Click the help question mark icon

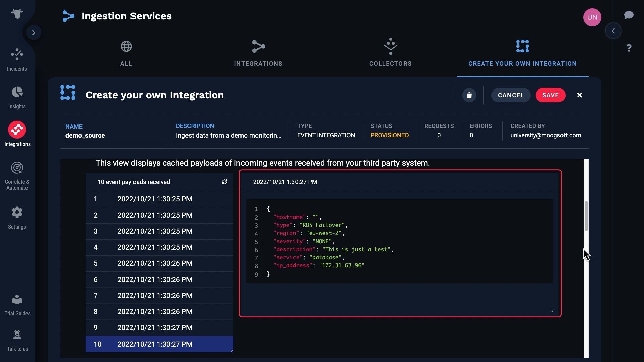(629, 48)
